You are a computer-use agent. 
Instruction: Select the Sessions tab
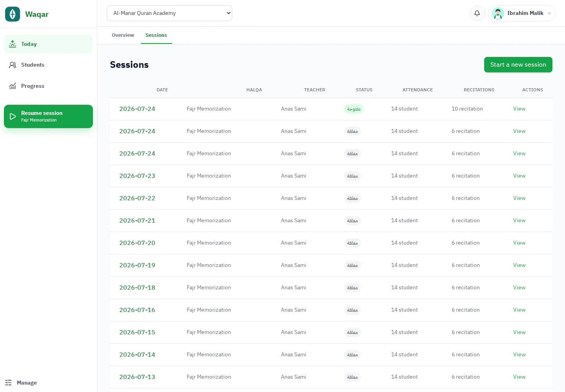(x=156, y=35)
